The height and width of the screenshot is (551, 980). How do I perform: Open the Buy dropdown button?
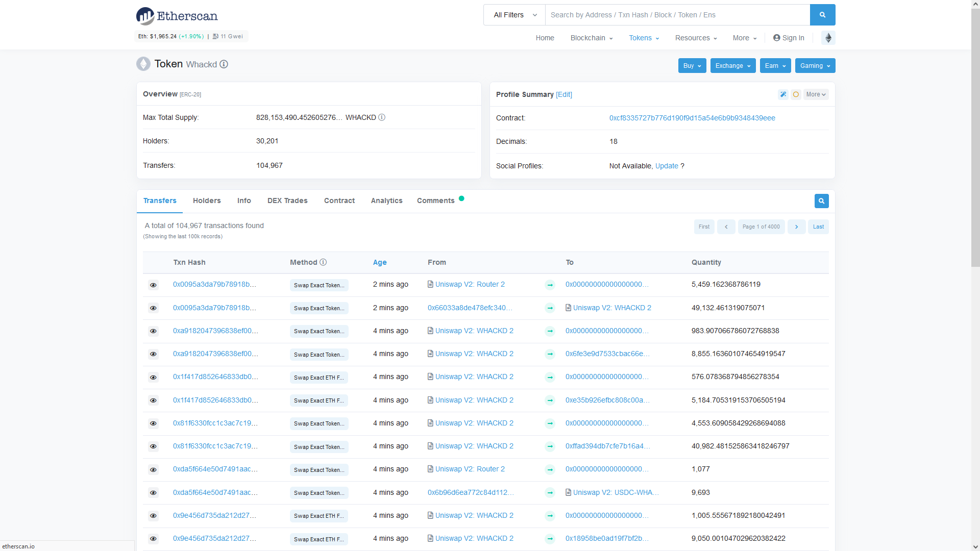coord(692,66)
